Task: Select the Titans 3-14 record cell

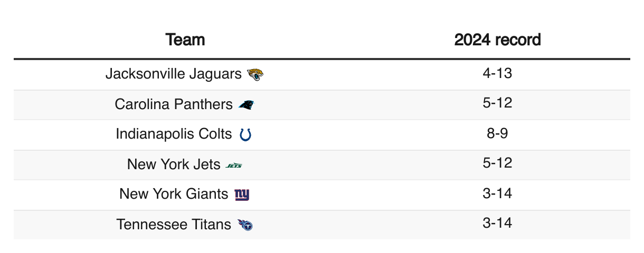Action: [497, 223]
